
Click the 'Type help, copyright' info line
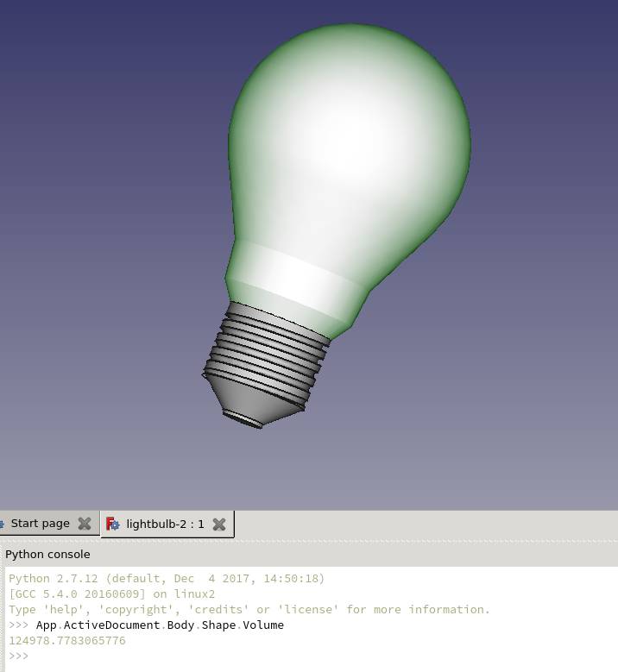(249, 609)
